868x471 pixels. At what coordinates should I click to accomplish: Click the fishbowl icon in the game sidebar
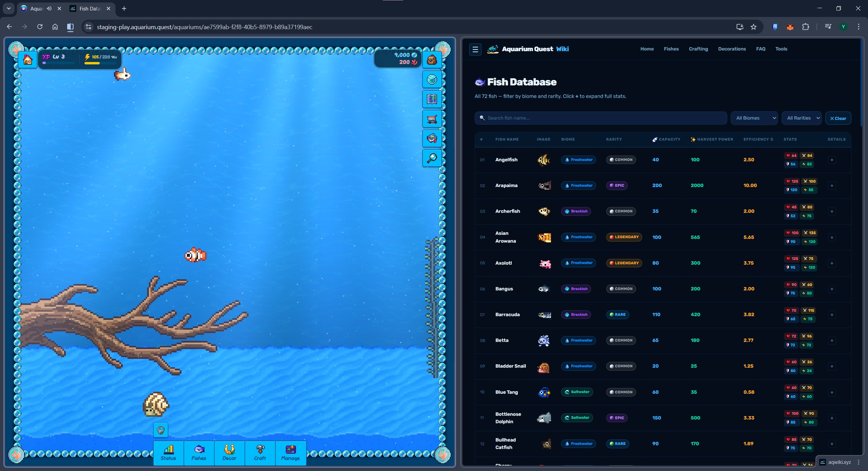tap(432, 80)
